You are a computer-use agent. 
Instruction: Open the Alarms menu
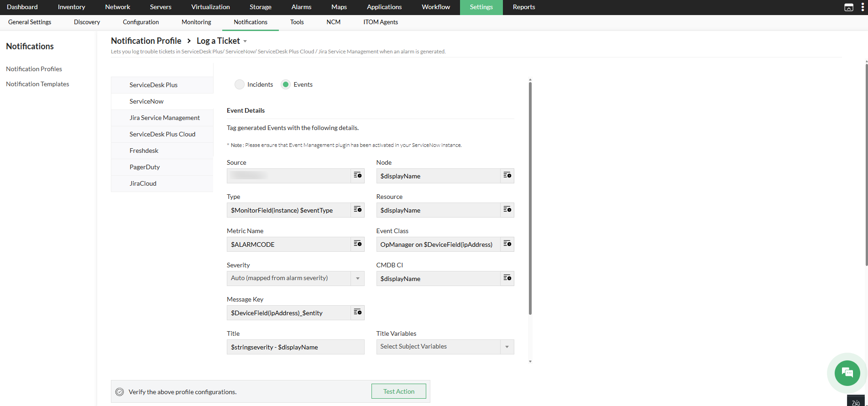302,7
